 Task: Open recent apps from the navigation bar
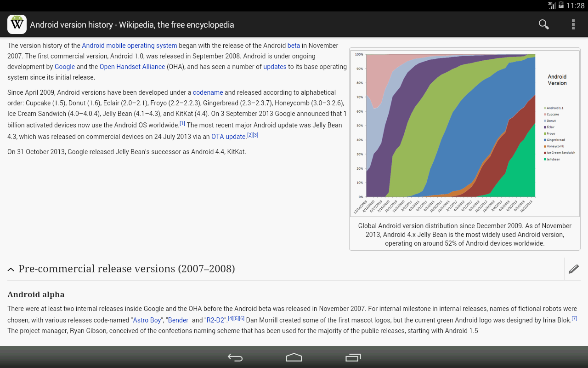(x=353, y=357)
